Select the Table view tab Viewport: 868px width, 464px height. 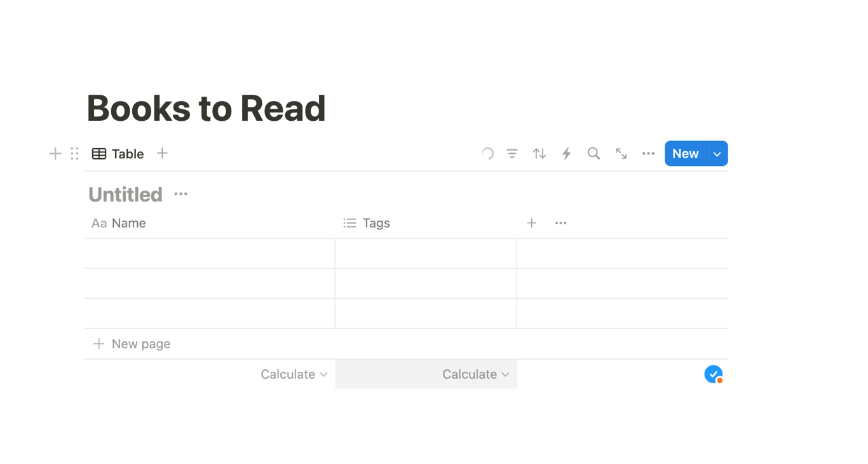[x=118, y=154]
